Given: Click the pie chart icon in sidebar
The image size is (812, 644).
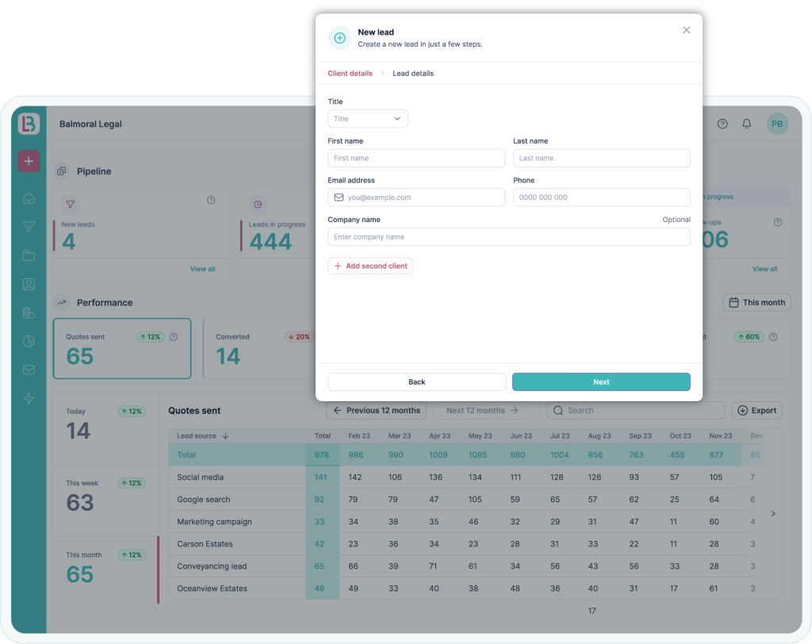Looking at the screenshot, I should click(x=29, y=341).
